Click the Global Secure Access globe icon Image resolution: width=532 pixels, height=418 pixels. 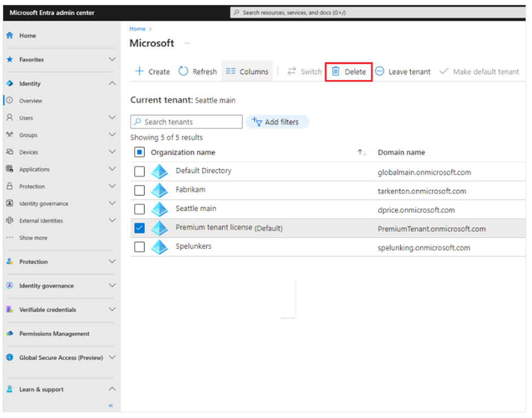(10, 357)
